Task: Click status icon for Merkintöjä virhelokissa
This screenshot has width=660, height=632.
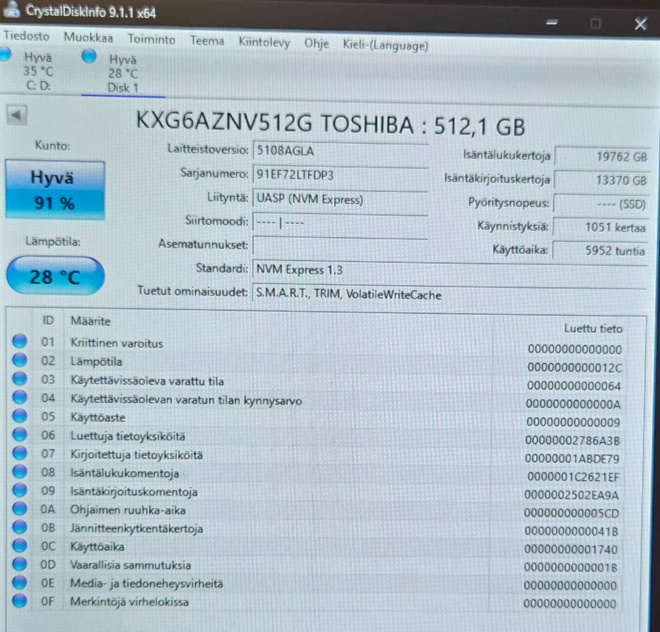Action: click(19, 601)
